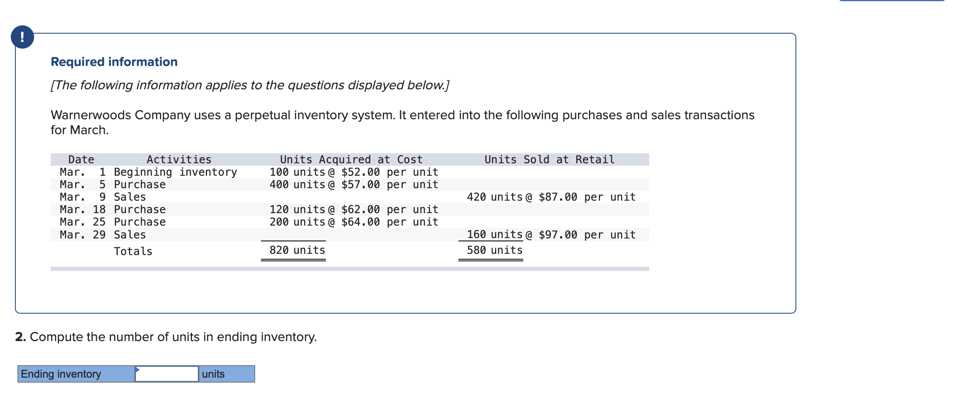Click the Units Acquired at Cost header

[351, 159]
